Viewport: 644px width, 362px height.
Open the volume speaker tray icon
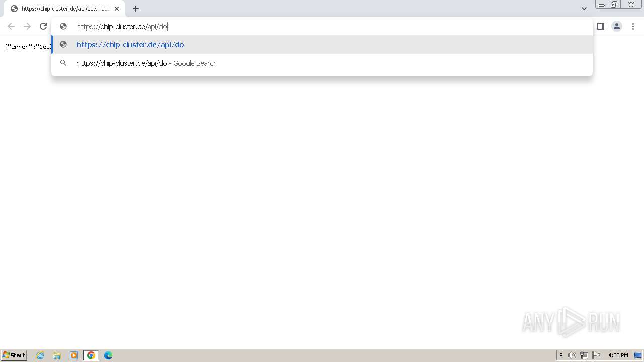(572, 355)
